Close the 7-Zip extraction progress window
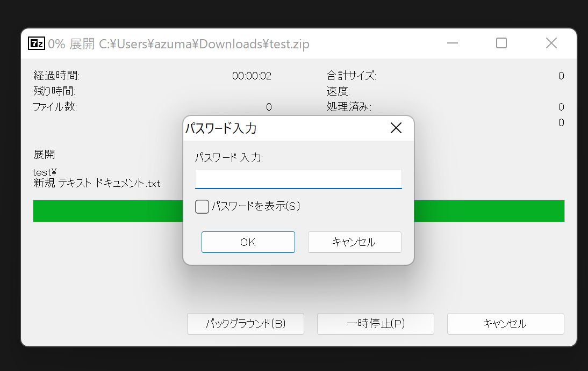 [x=551, y=43]
